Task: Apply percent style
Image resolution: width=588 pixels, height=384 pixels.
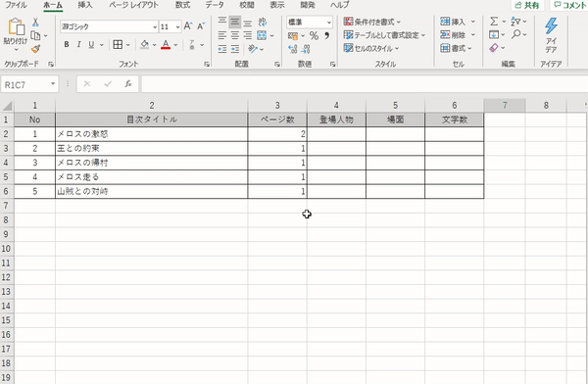Action: (x=314, y=36)
